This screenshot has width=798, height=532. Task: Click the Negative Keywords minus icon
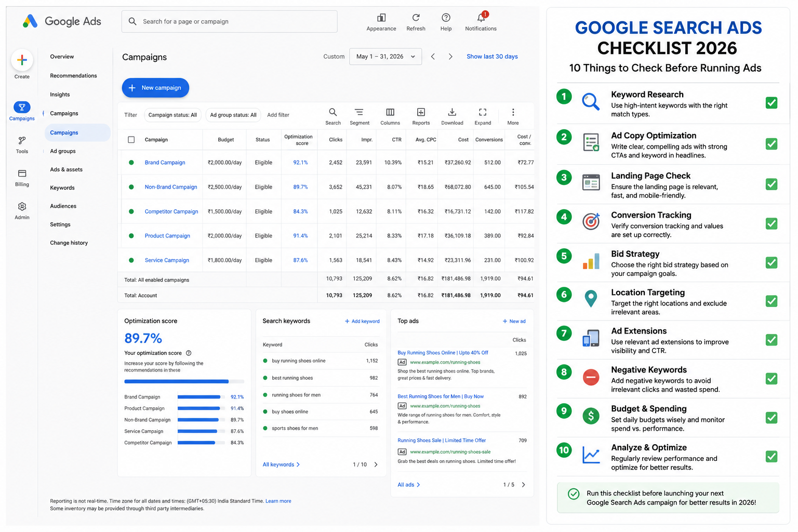(x=591, y=377)
